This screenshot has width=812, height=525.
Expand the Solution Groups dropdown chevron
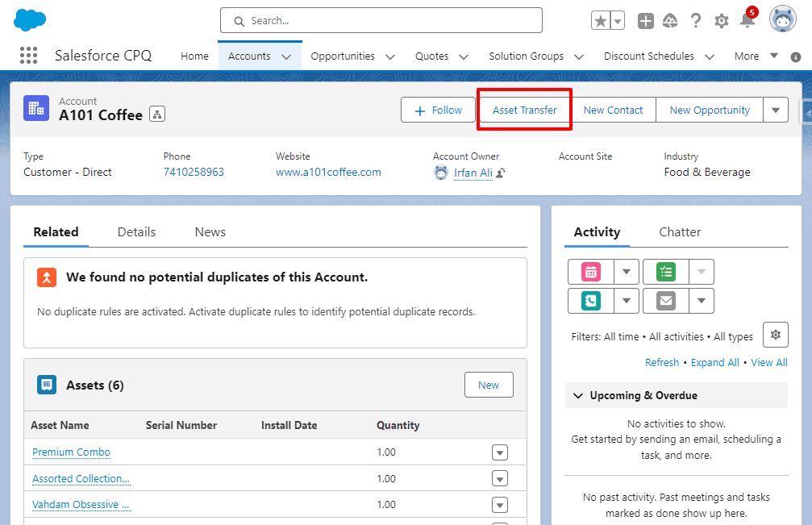click(579, 56)
